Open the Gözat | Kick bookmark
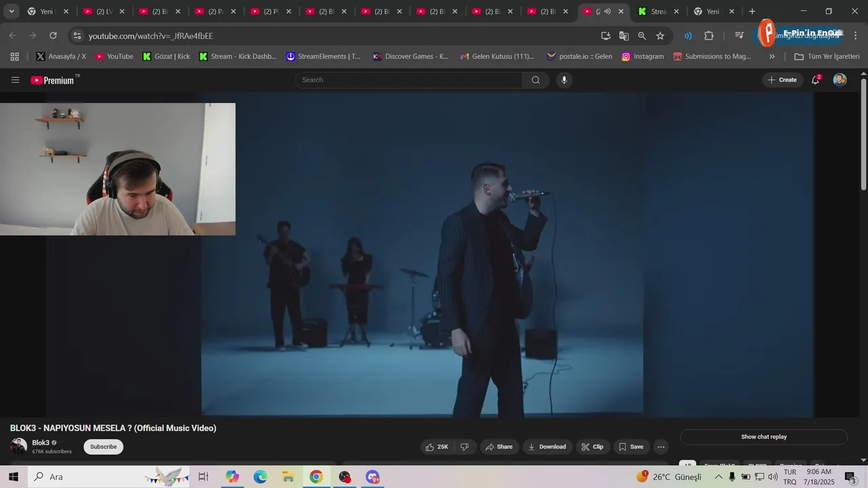 pos(166,56)
